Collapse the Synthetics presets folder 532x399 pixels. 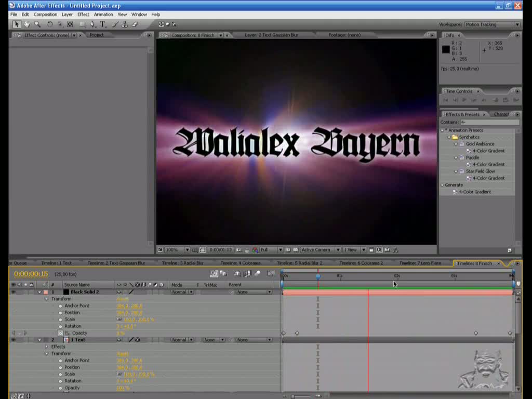449,137
